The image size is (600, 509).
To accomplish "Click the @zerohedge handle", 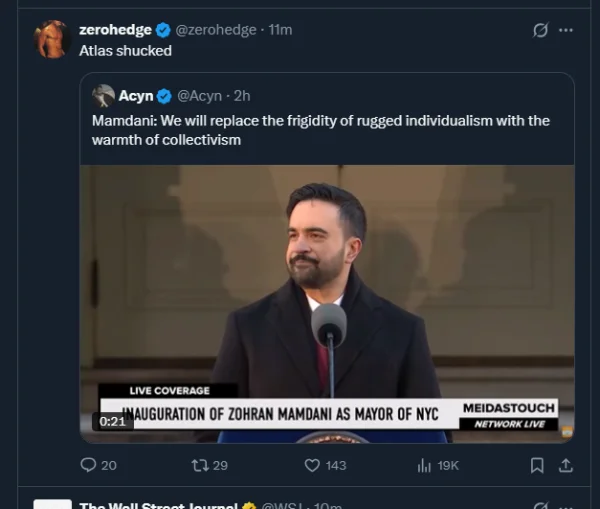I will click(x=215, y=30).
